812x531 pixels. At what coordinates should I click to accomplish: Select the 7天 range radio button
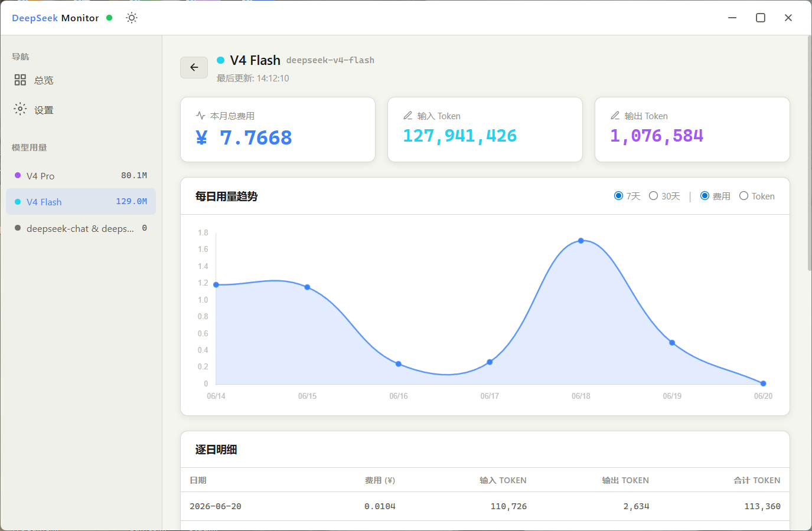click(618, 196)
